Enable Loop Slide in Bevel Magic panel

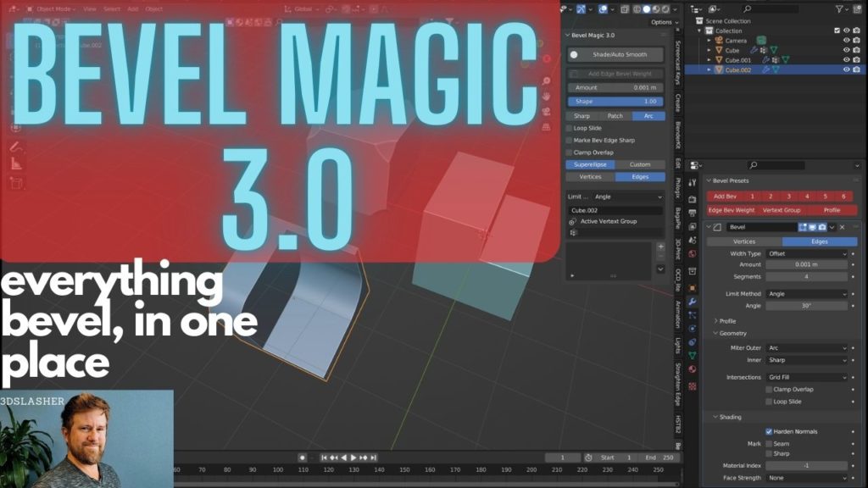(570, 128)
